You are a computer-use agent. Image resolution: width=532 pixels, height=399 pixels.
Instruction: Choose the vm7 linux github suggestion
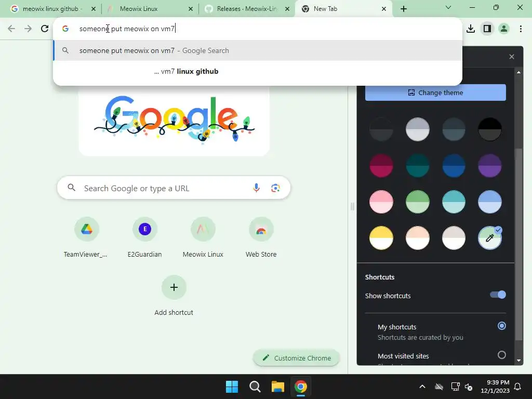click(258, 71)
